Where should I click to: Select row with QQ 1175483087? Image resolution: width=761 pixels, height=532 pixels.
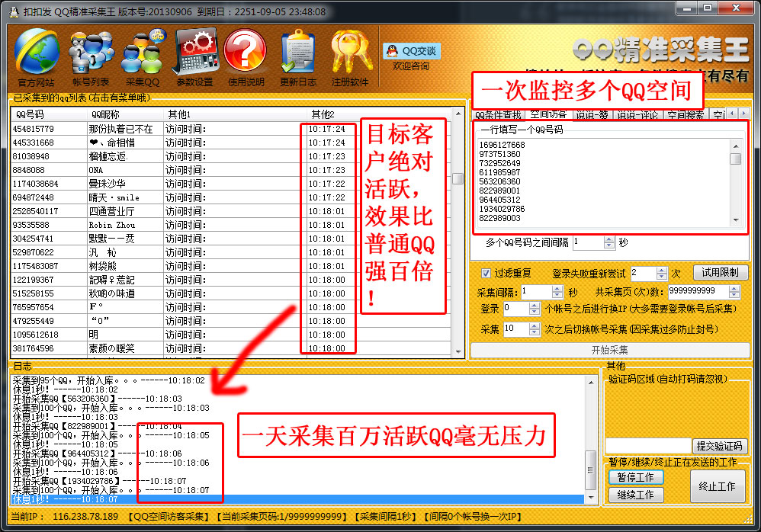(x=231, y=266)
